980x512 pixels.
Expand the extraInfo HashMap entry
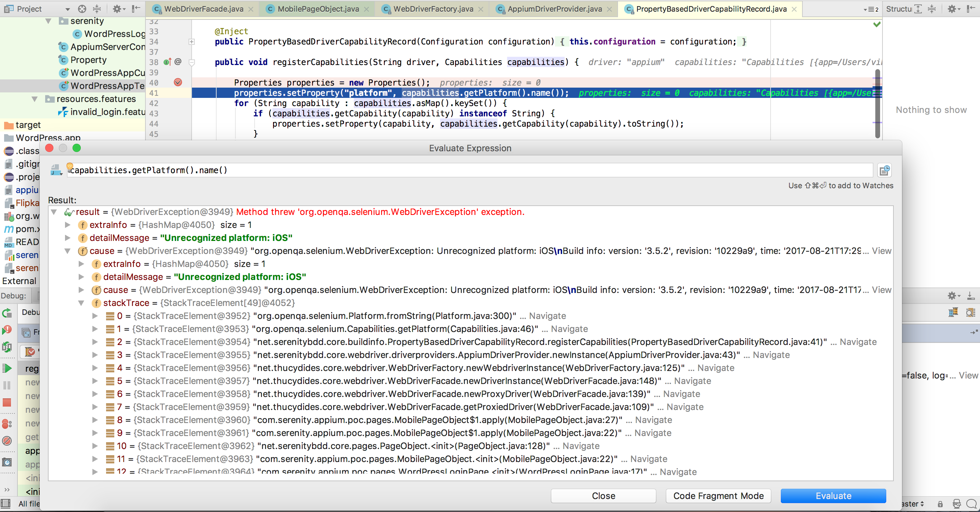pos(68,225)
